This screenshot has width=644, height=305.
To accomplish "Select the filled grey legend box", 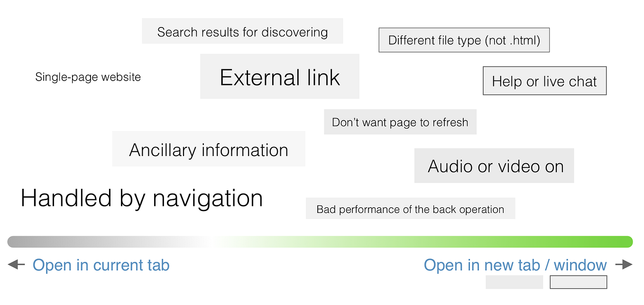I will pos(514,282).
